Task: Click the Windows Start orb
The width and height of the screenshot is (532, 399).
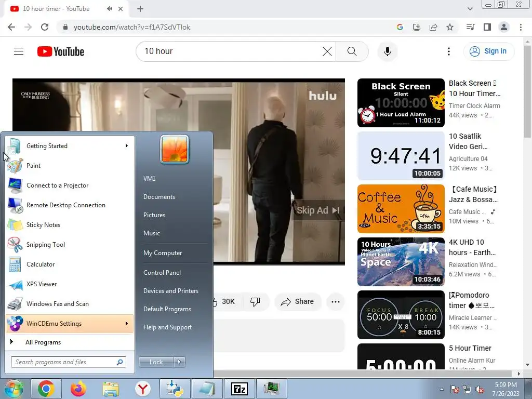Action: [x=14, y=389]
